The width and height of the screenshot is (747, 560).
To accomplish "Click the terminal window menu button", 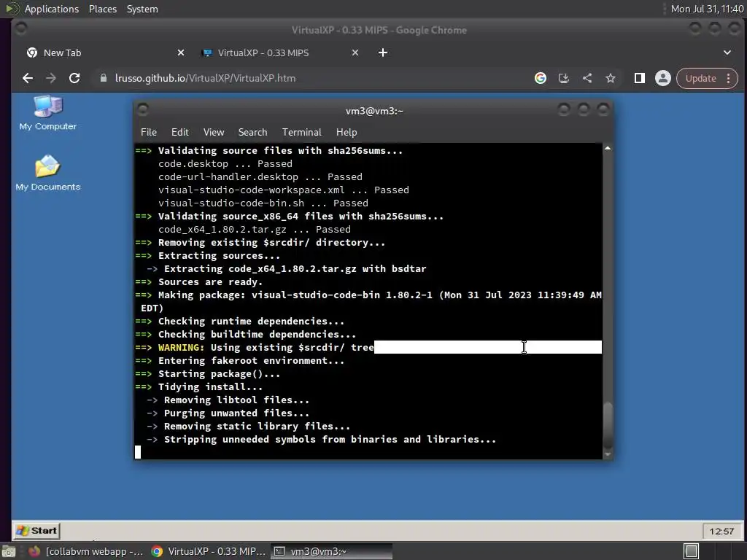I will pyautogui.click(x=143, y=110).
